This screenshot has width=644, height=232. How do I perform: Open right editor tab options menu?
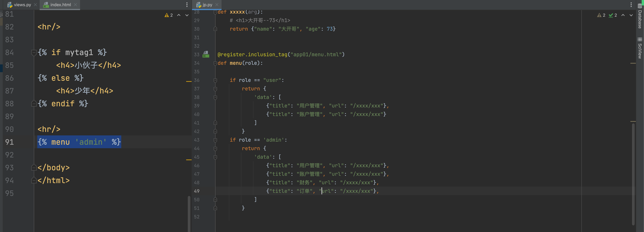click(x=631, y=4)
